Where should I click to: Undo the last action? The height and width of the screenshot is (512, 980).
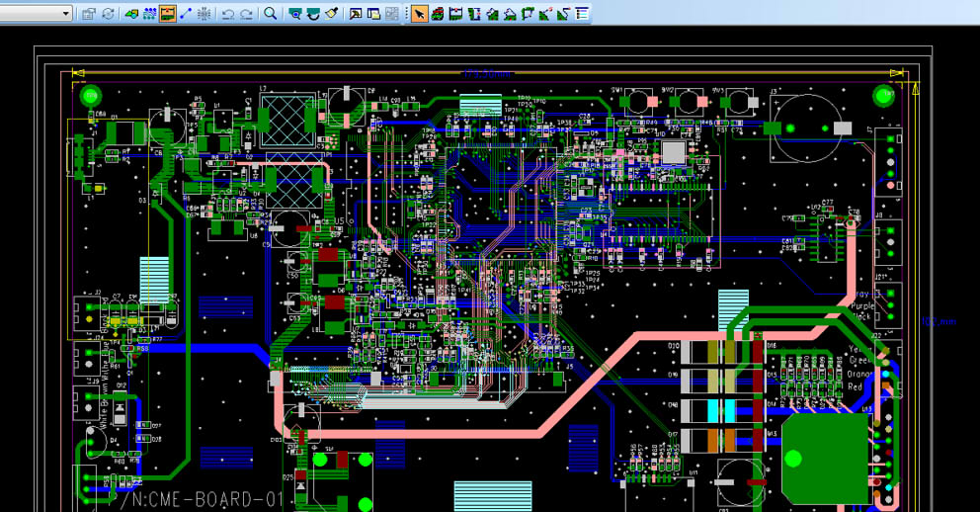228,14
